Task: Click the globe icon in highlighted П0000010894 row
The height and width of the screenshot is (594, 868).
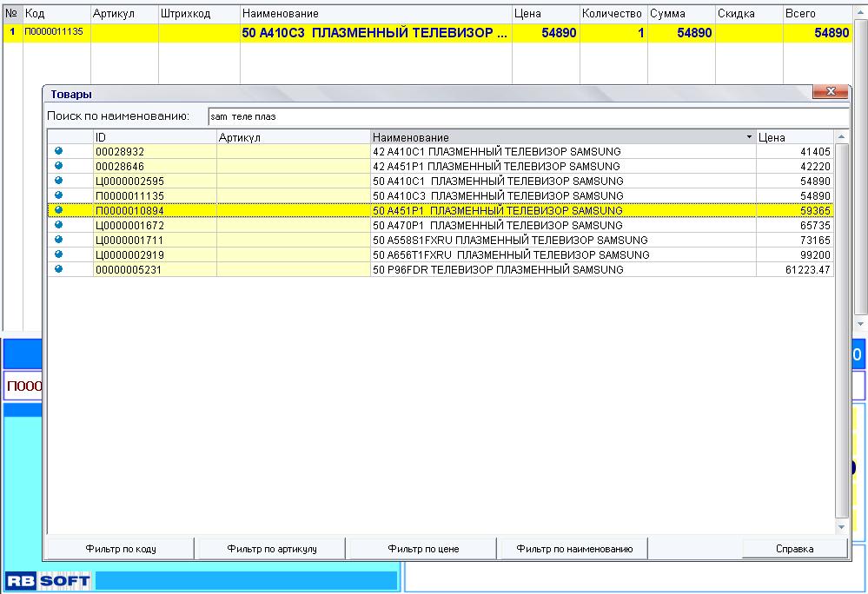Action: click(x=58, y=210)
